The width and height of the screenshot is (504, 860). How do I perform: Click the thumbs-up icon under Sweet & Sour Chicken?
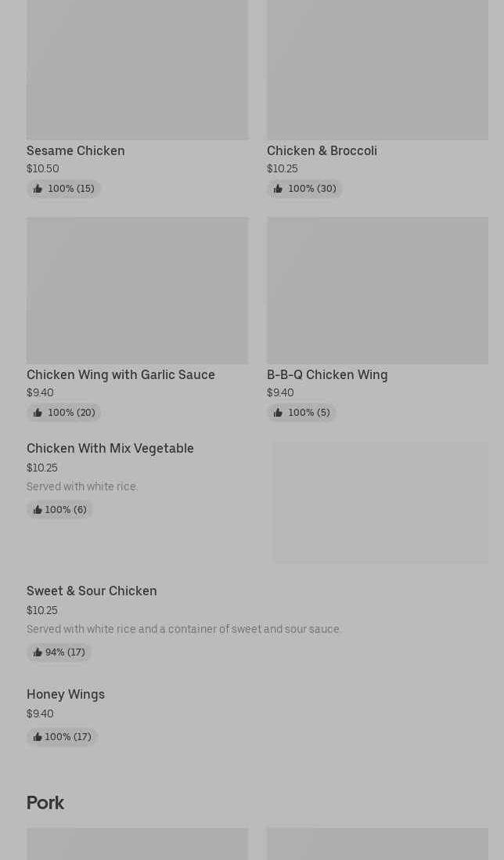pos(38,652)
